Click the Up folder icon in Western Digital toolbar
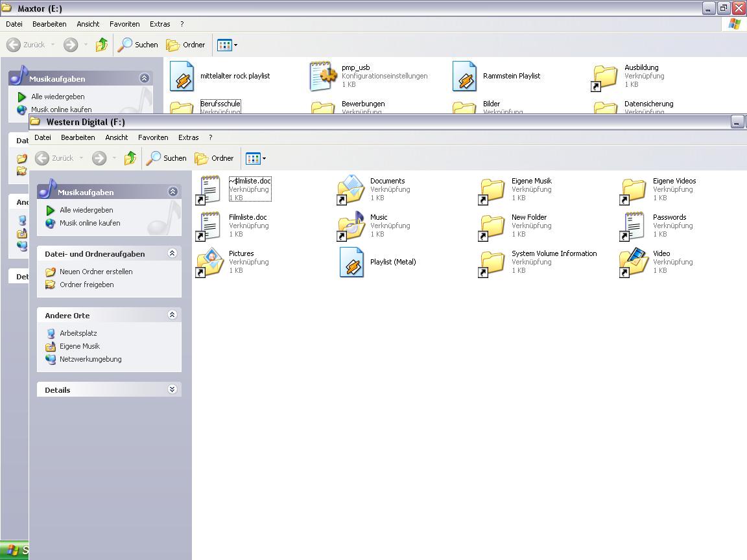 (130, 158)
